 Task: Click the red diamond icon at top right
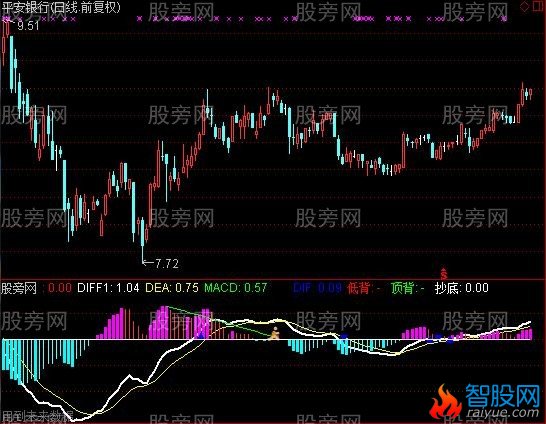(x=524, y=7)
